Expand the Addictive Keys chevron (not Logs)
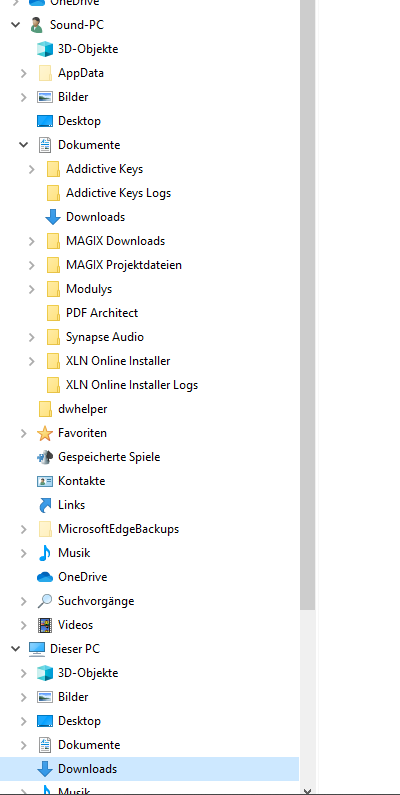400x795 pixels. (32, 169)
